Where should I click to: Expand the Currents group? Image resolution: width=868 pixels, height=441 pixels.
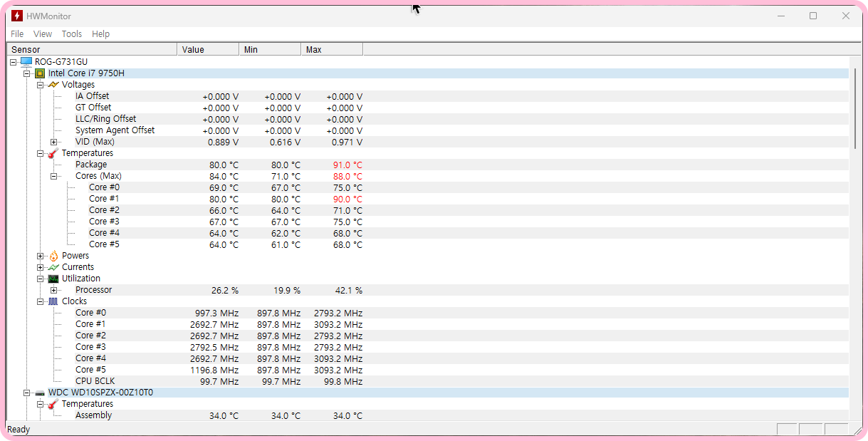(41, 267)
